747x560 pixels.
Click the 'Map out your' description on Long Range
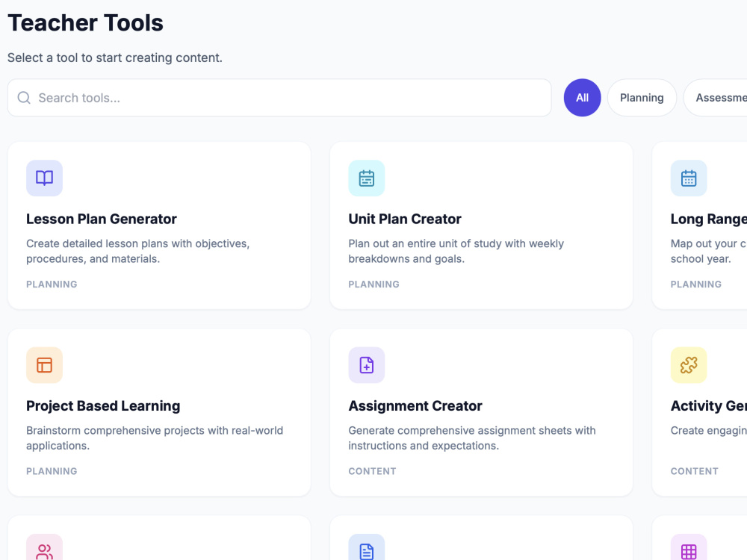(708, 251)
